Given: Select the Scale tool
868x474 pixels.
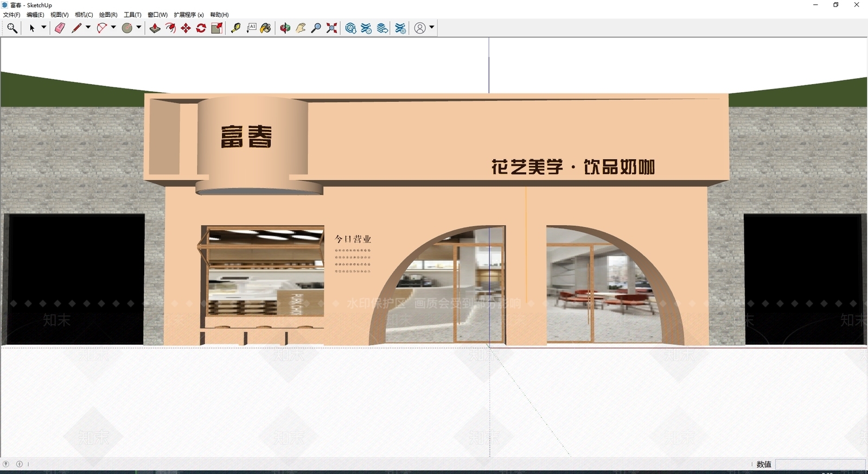Looking at the screenshot, I should 216,28.
